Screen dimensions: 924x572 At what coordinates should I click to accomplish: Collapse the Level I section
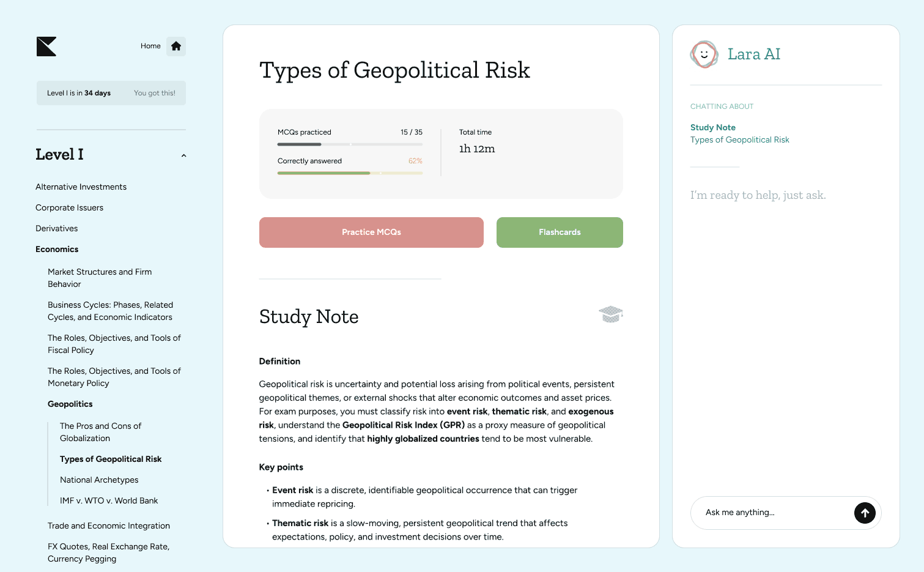[x=183, y=155]
